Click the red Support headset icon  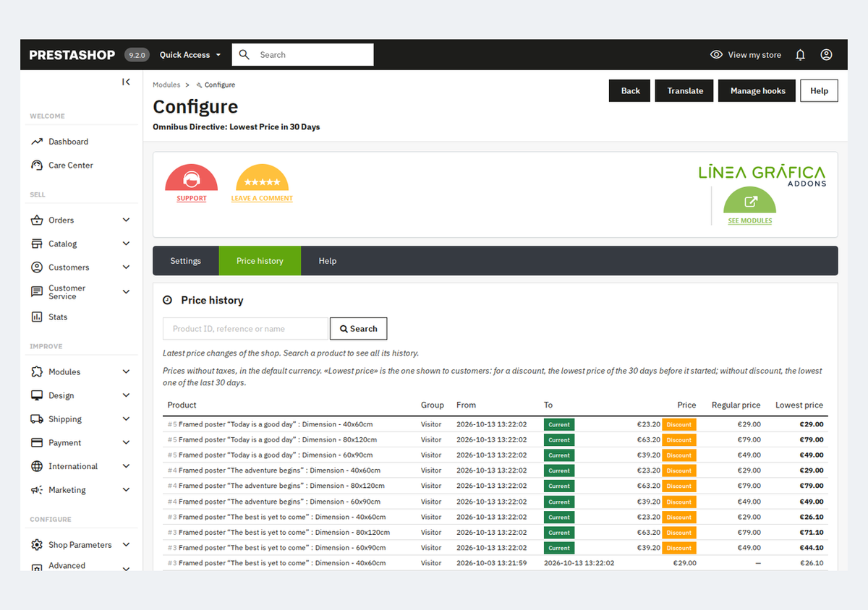click(x=192, y=178)
